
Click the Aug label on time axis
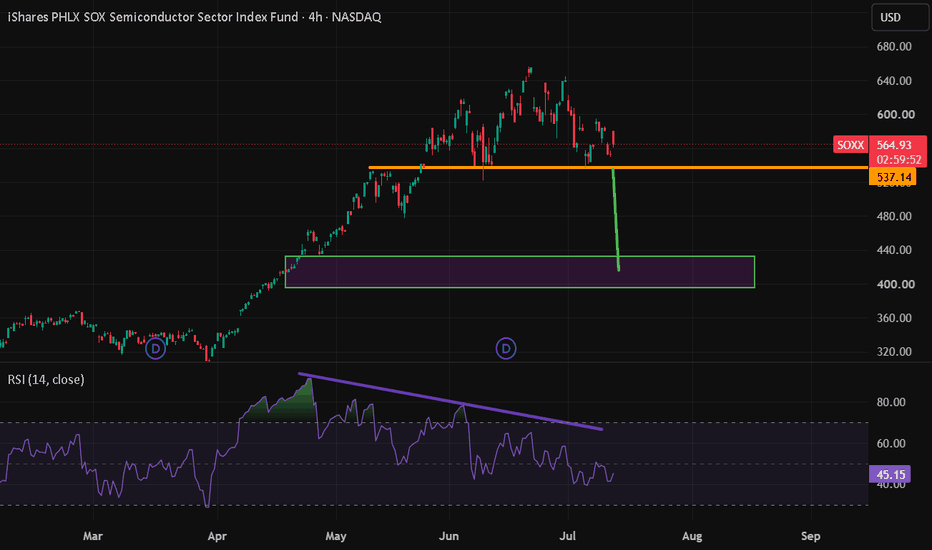tap(692, 536)
